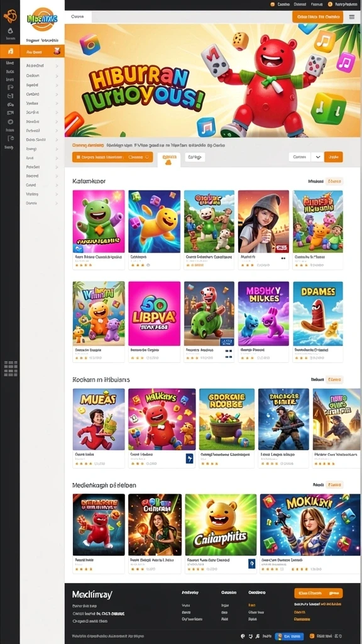Click the blue flag badge on the MALKAIS card
362x644 pixels.
coord(189,458)
